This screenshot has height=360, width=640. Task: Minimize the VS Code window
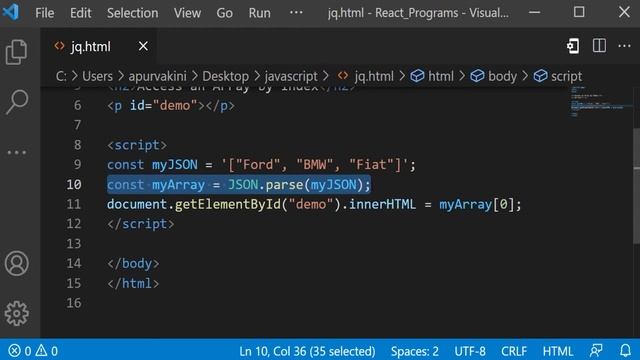point(534,13)
